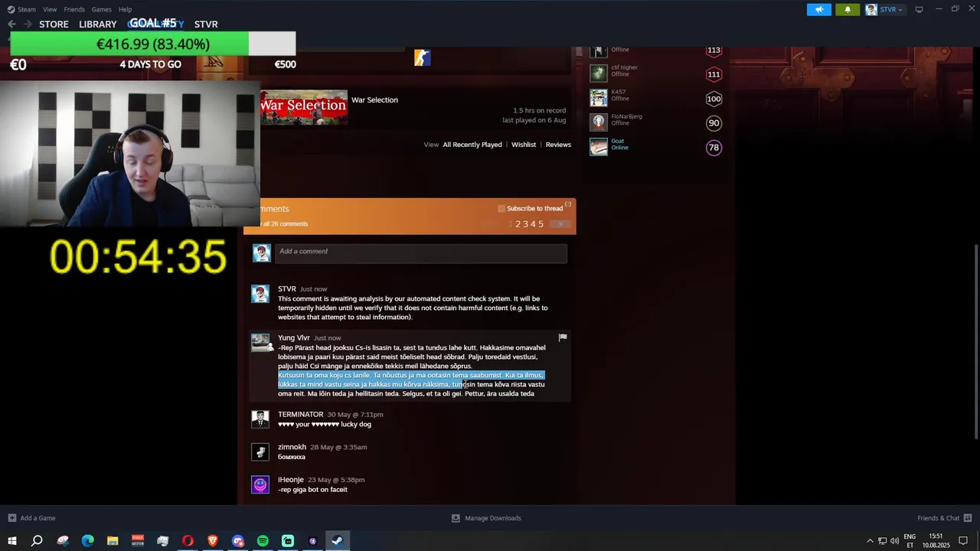Open Spotify from taskbar
980x551 pixels.
click(263, 541)
